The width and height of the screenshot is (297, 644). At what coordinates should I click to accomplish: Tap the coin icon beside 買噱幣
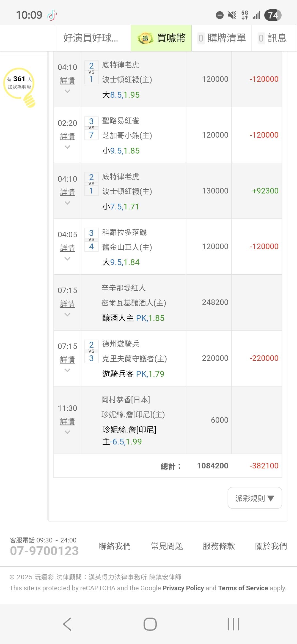click(x=145, y=38)
